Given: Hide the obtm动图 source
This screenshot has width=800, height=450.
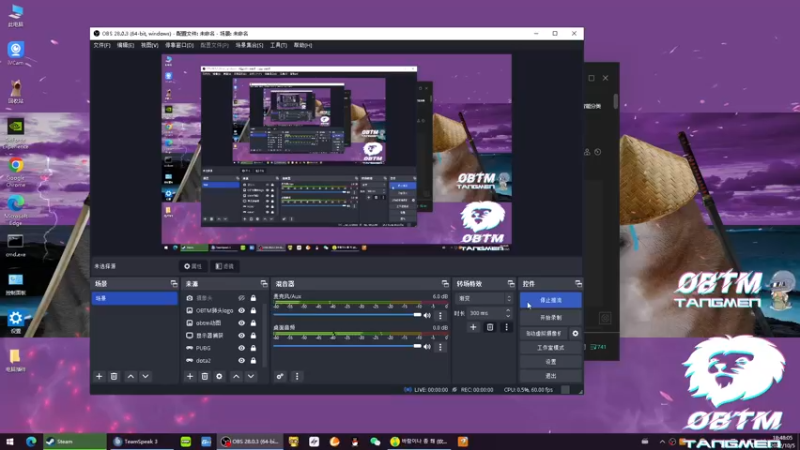Looking at the screenshot, I should click(241, 323).
